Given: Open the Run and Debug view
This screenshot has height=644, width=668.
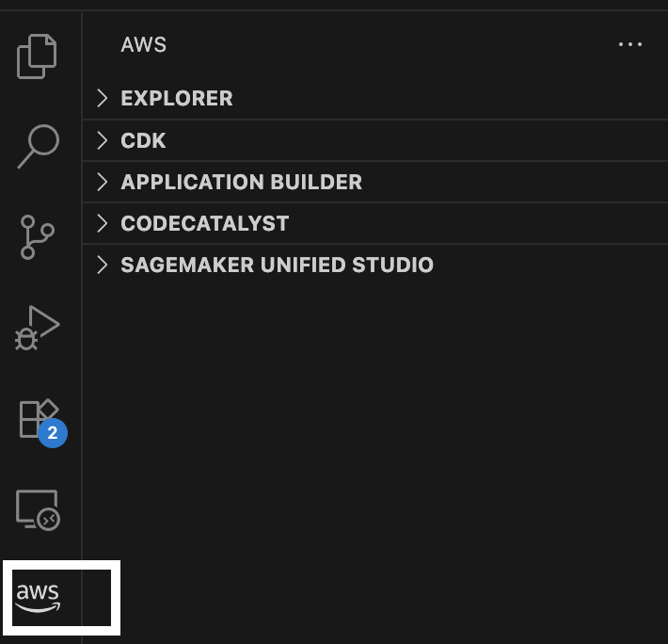Looking at the screenshot, I should coord(38,327).
